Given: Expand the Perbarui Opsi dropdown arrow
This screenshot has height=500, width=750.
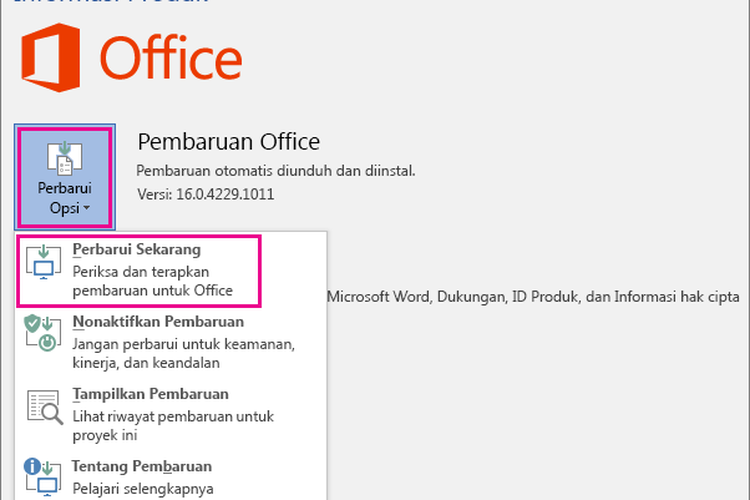Looking at the screenshot, I should [88, 208].
